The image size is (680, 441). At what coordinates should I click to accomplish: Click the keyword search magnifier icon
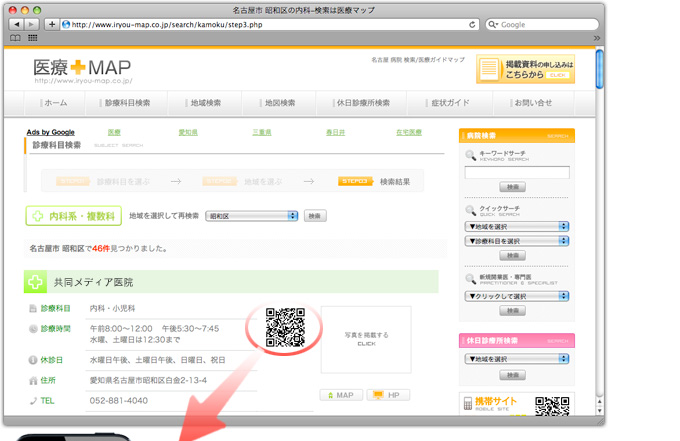coord(470,155)
